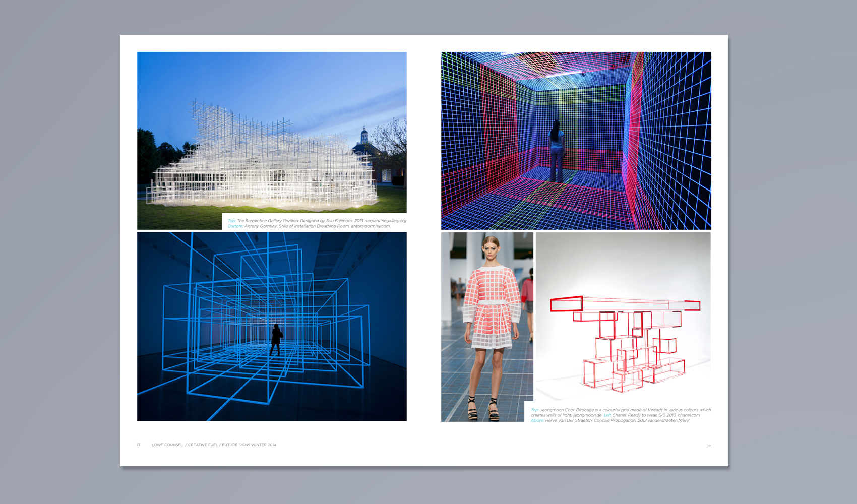
Task: Click 'LOWE COUNSEL' footer text
Action: tap(167, 445)
